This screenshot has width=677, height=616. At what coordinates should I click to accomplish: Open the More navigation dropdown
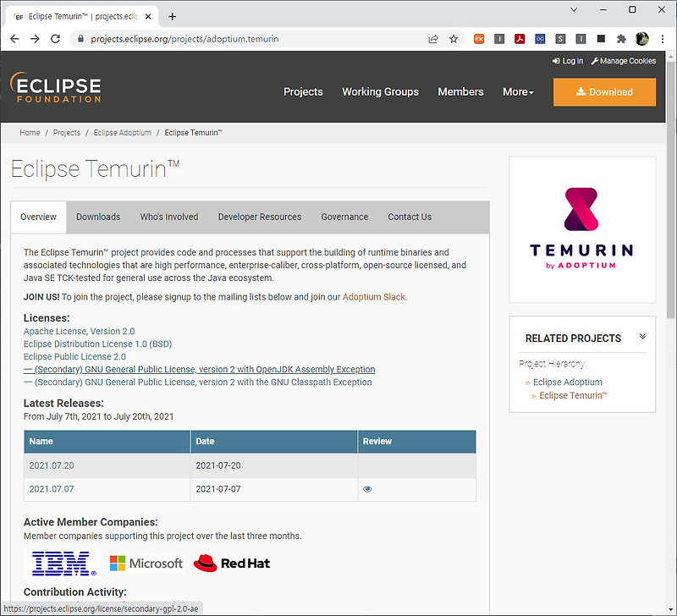coord(518,91)
